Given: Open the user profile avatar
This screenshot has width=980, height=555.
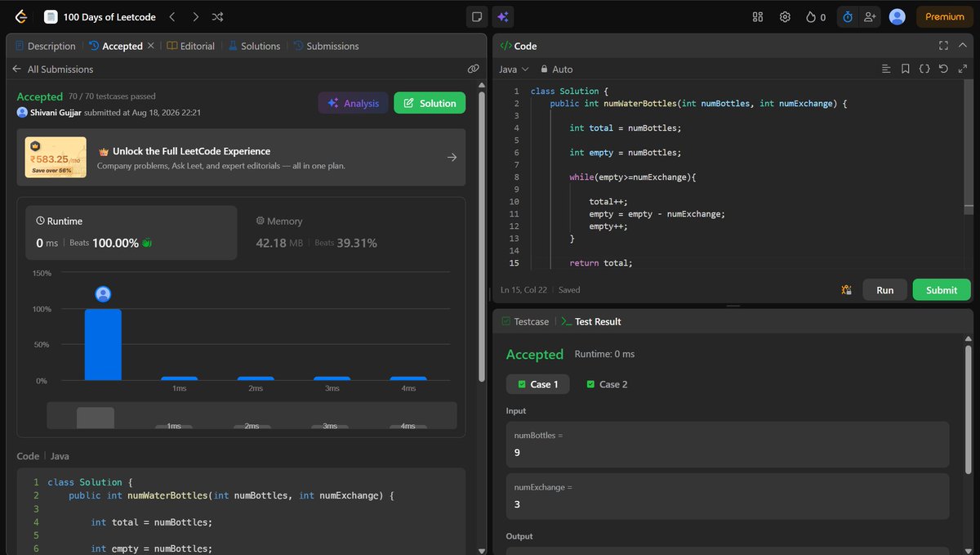Looking at the screenshot, I should pos(898,16).
